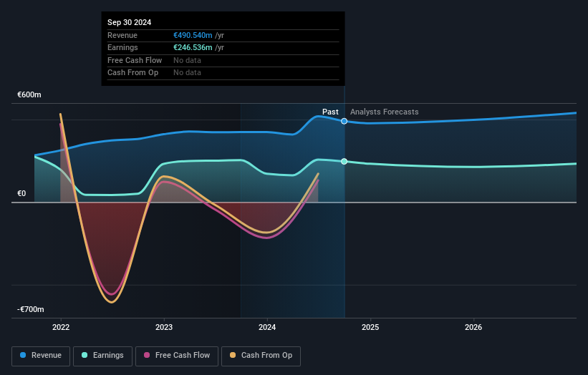Click the Analysts Forecasts label
The image size is (588, 375).
point(385,112)
